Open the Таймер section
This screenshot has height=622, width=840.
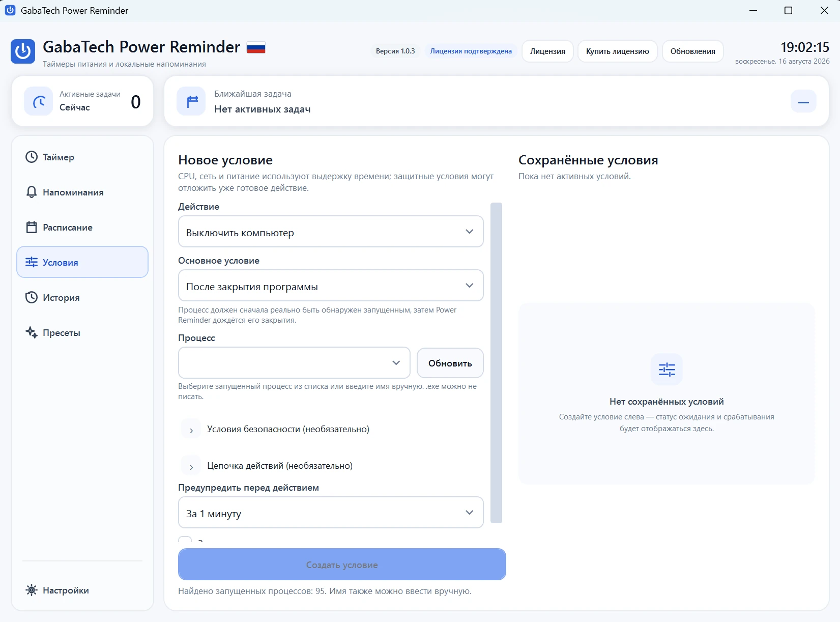(x=82, y=157)
